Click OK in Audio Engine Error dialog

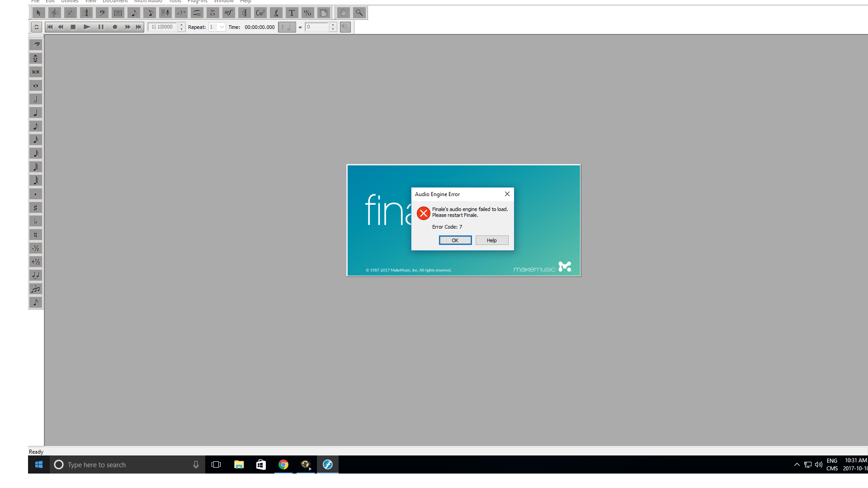[455, 240]
